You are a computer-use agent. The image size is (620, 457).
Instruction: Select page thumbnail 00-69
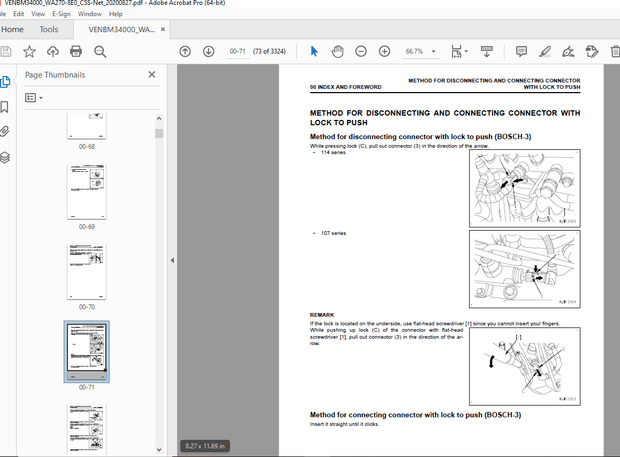87,191
